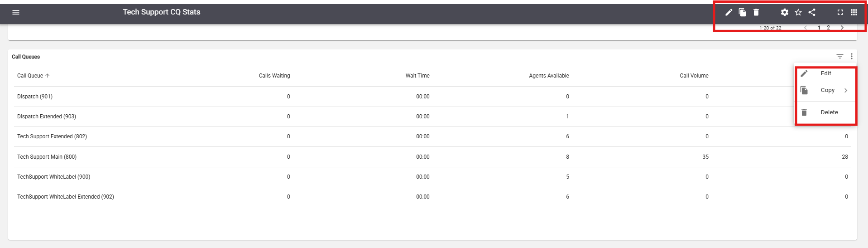Click the filter icon for Call Queues
The height and width of the screenshot is (248, 868).
point(839,56)
